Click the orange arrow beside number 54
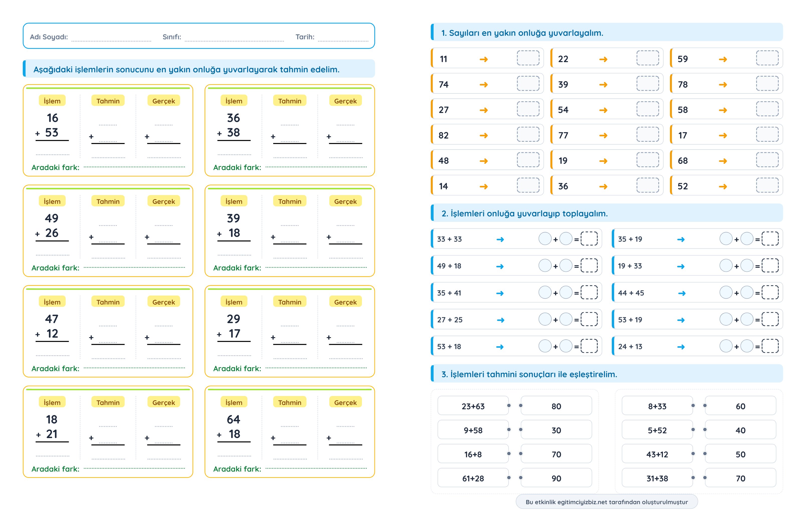The height and width of the screenshot is (532, 806). coord(603,110)
